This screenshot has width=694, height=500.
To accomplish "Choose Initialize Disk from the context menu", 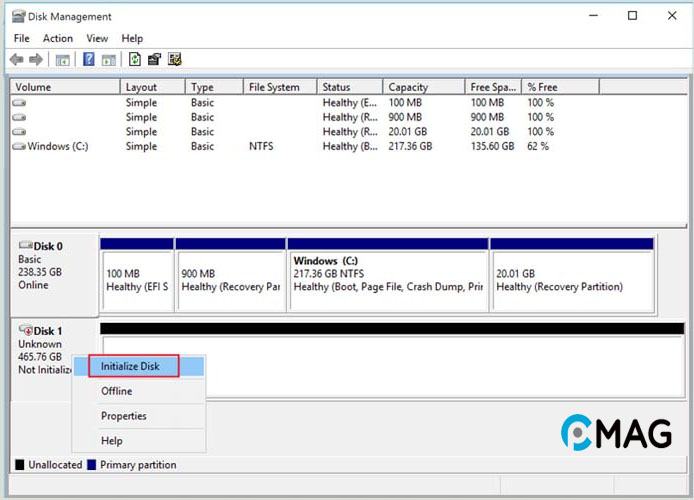I will click(x=130, y=366).
